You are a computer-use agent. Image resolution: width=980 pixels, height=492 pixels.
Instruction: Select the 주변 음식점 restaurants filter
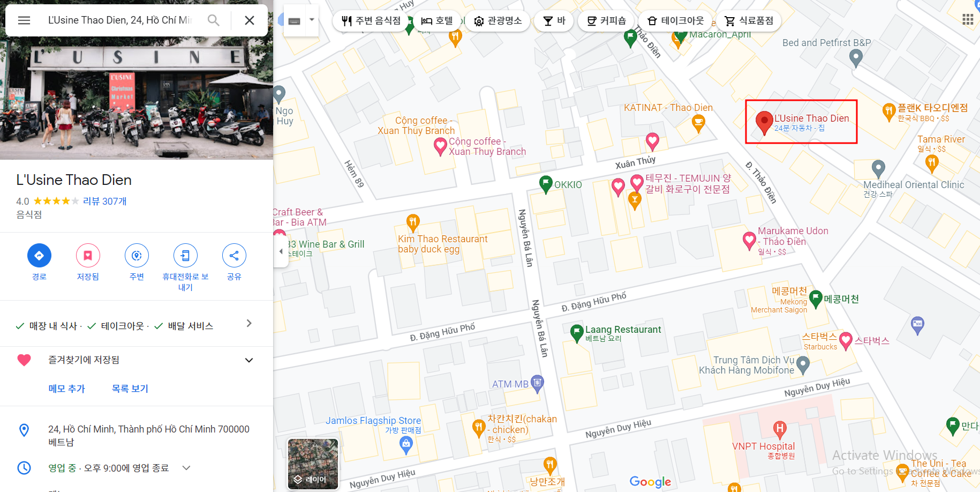(x=371, y=21)
